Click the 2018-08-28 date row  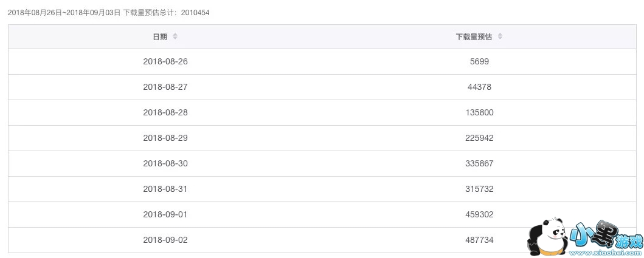[x=165, y=112]
